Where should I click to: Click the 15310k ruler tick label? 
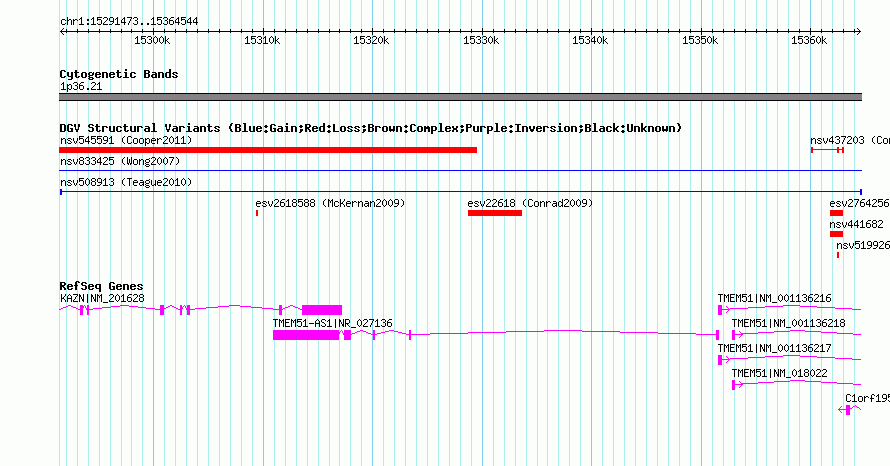(262, 40)
